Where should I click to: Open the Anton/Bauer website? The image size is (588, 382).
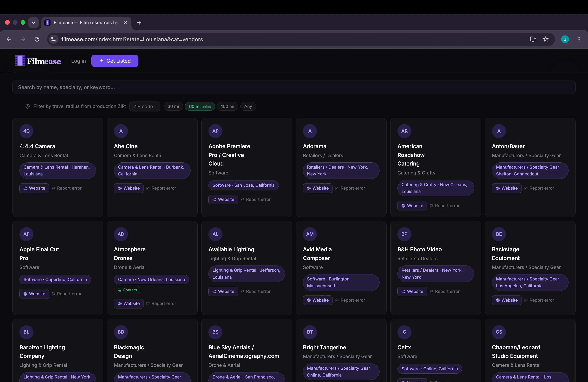click(507, 188)
